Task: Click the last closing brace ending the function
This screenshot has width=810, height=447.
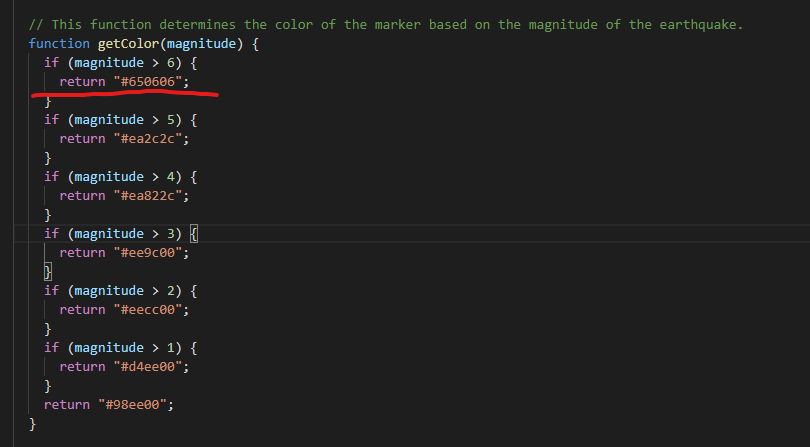Action: (x=33, y=424)
